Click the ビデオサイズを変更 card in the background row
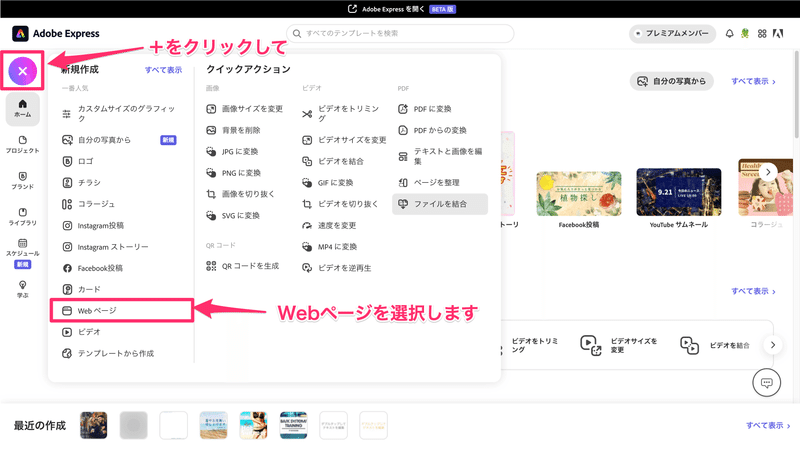The height and width of the screenshot is (457, 800). coord(619,345)
